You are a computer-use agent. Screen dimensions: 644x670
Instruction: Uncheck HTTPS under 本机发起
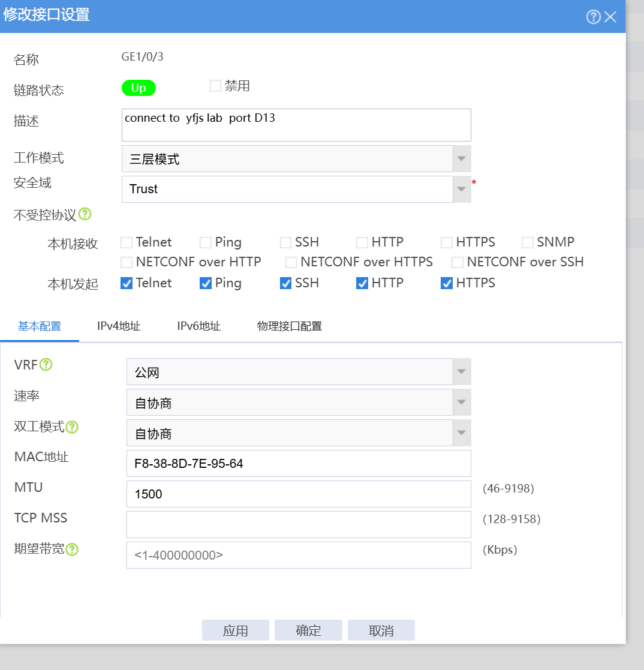point(447,283)
